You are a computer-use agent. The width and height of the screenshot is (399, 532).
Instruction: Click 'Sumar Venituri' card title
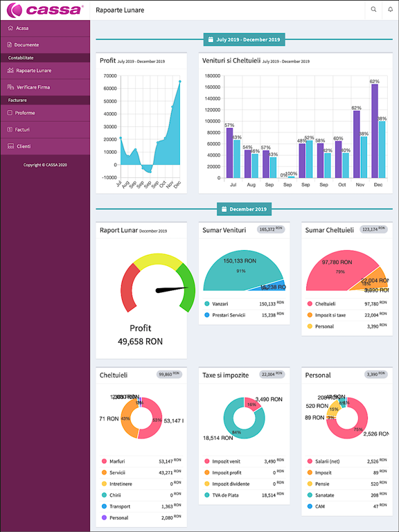pyautogui.click(x=224, y=230)
